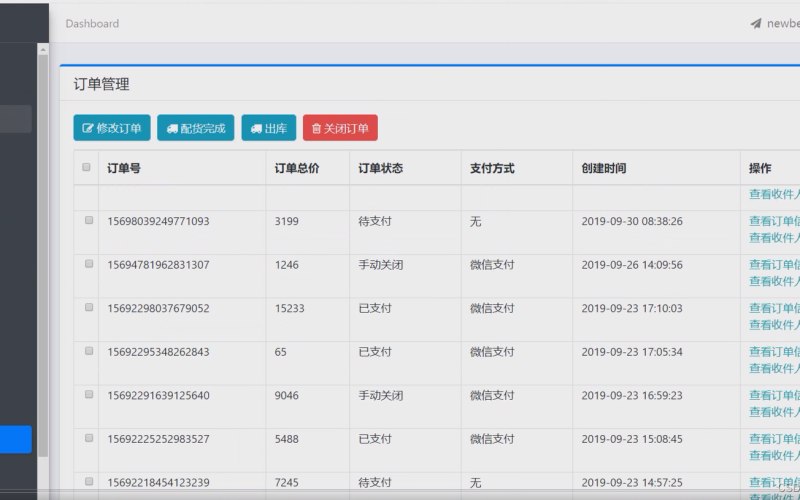This screenshot has height=500, width=800.
Task: Click 手动关闭 status for order 15694781962831307
Action: (x=381, y=264)
